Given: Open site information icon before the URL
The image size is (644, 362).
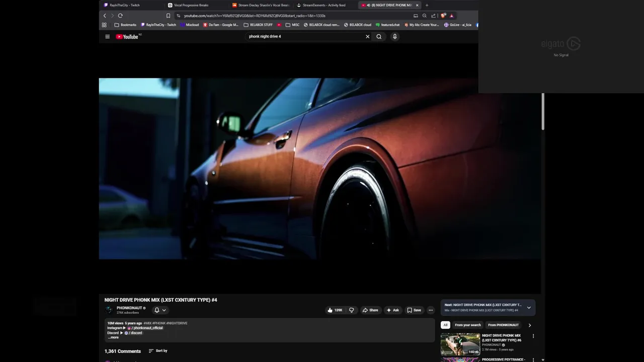Looking at the screenshot, I should point(178,16).
